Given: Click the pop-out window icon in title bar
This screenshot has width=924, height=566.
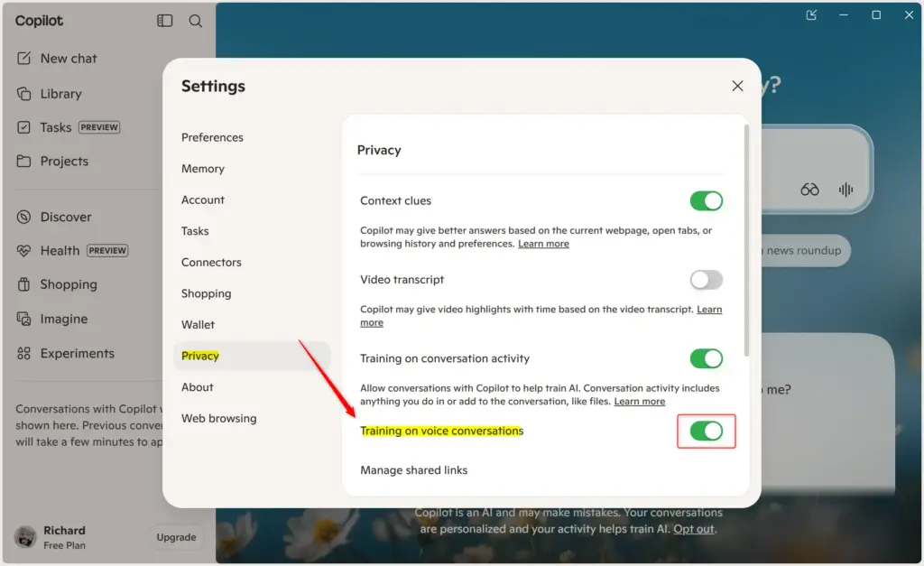Looking at the screenshot, I should [811, 15].
